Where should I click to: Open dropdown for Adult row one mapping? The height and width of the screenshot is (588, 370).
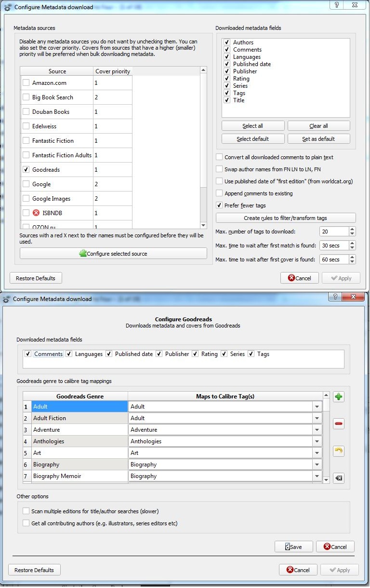[x=317, y=407]
